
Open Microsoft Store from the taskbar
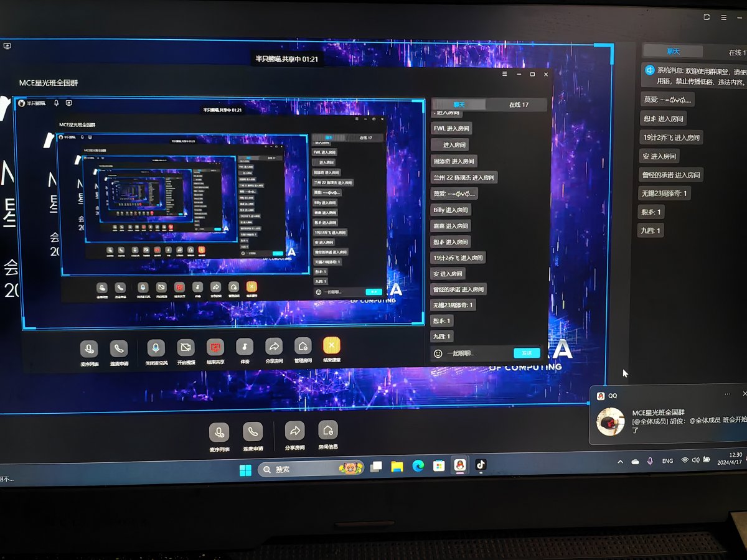coord(439,465)
